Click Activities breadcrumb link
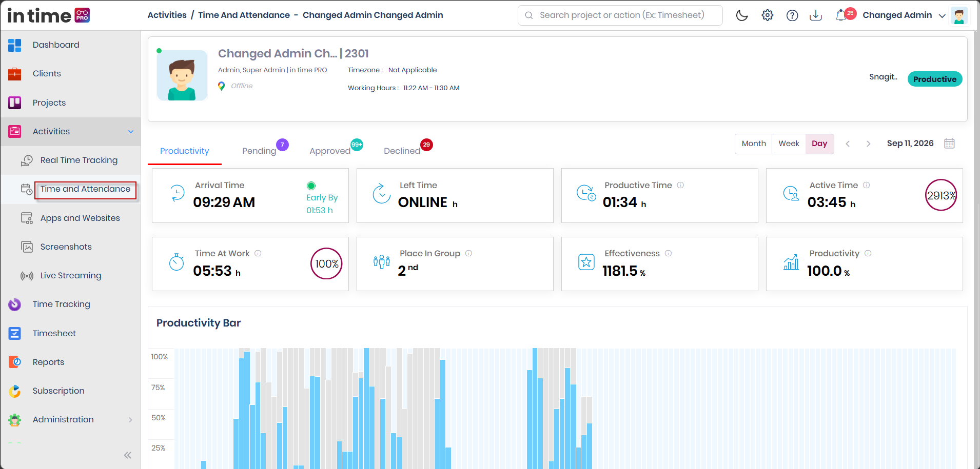Screen dimensions: 980x469 click(167, 15)
